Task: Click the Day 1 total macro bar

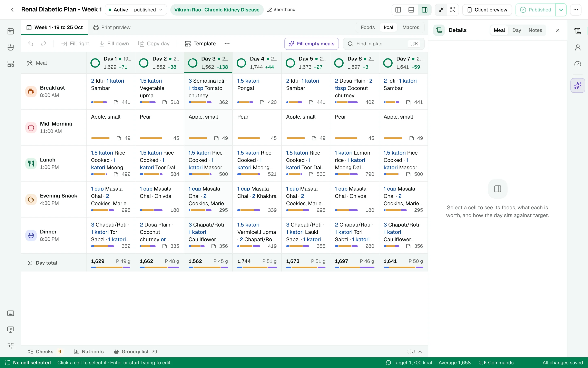Action: 110,267
